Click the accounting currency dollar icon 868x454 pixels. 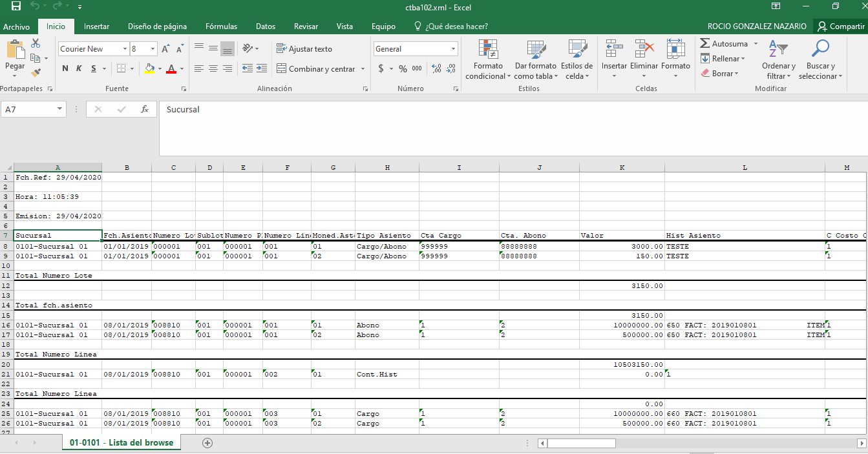tap(381, 68)
